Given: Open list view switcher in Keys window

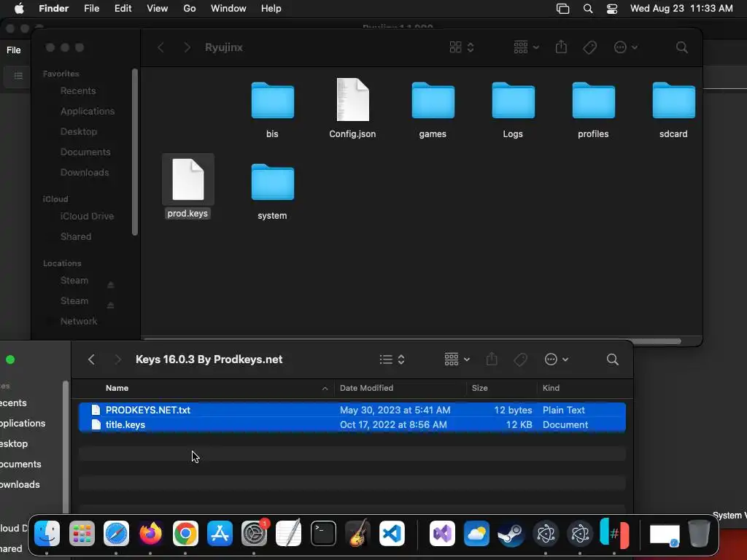Looking at the screenshot, I should [392, 359].
